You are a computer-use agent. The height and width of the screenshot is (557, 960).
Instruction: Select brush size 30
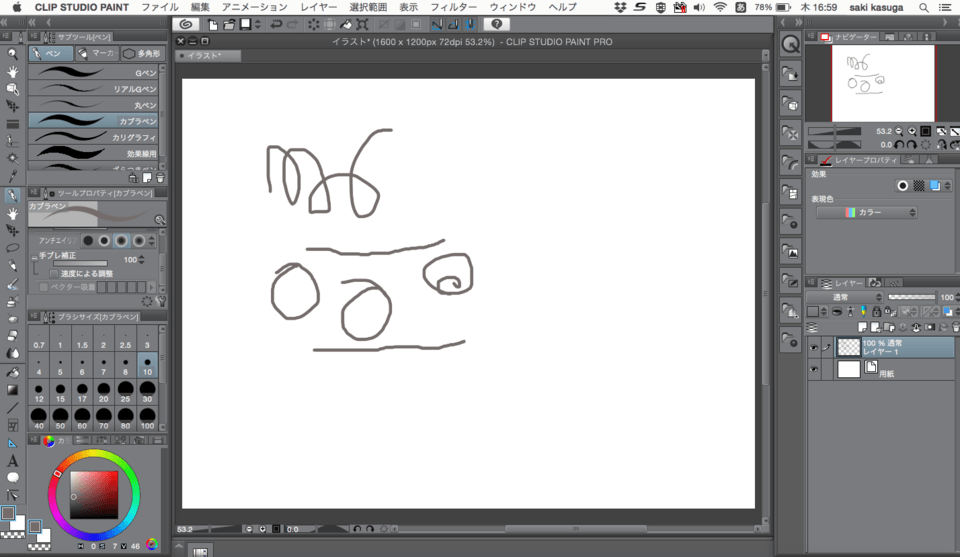click(147, 391)
